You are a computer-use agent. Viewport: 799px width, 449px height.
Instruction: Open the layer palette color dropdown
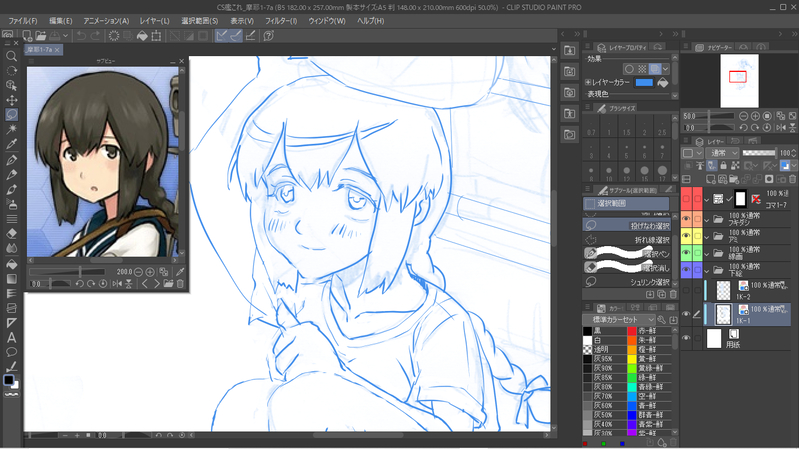[693, 153]
